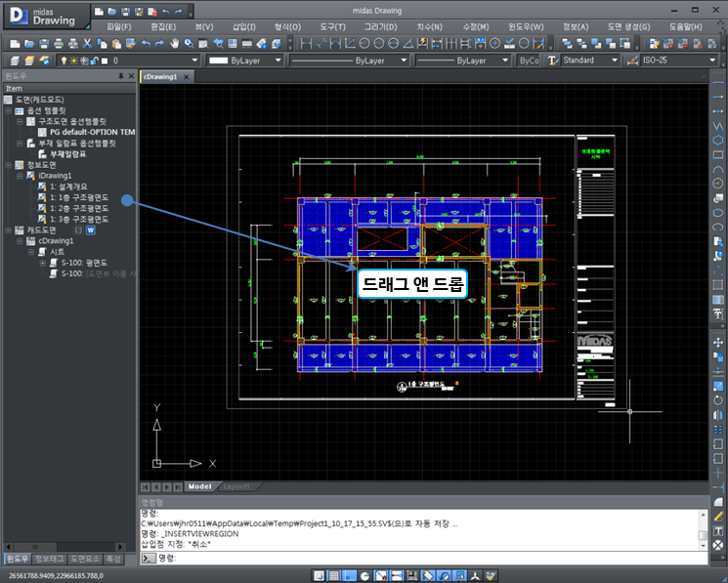Image resolution: width=728 pixels, height=583 pixels.
Task: Select the polygon tool in right toolbar
Action: click(x=718, y=140)
